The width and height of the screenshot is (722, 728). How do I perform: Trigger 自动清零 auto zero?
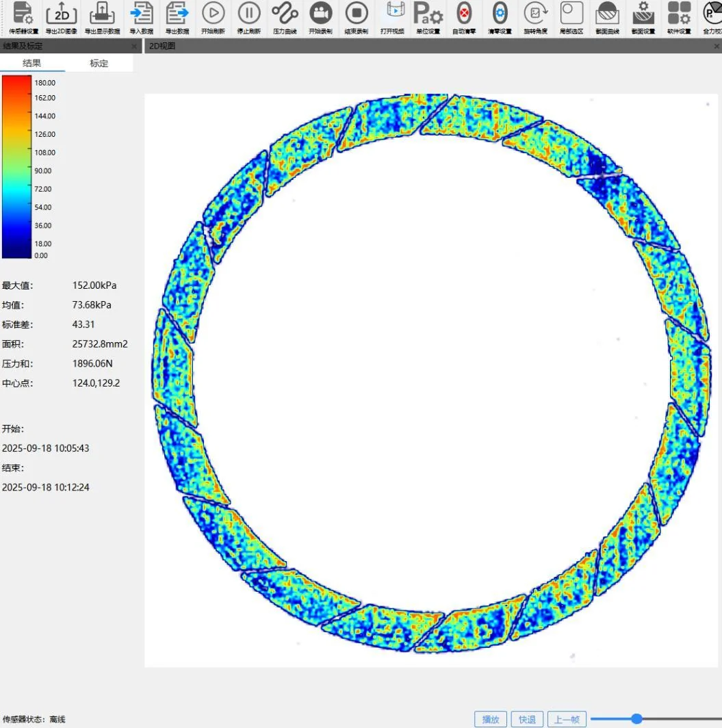(x=464, y=18)
